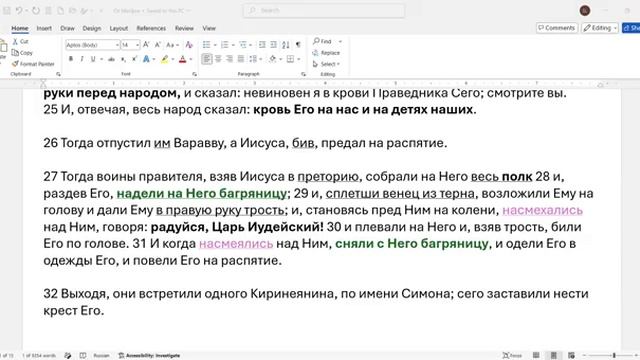Increase font size with the larger A icon
This screenshot has height=360, width=640.
[146, 44]
